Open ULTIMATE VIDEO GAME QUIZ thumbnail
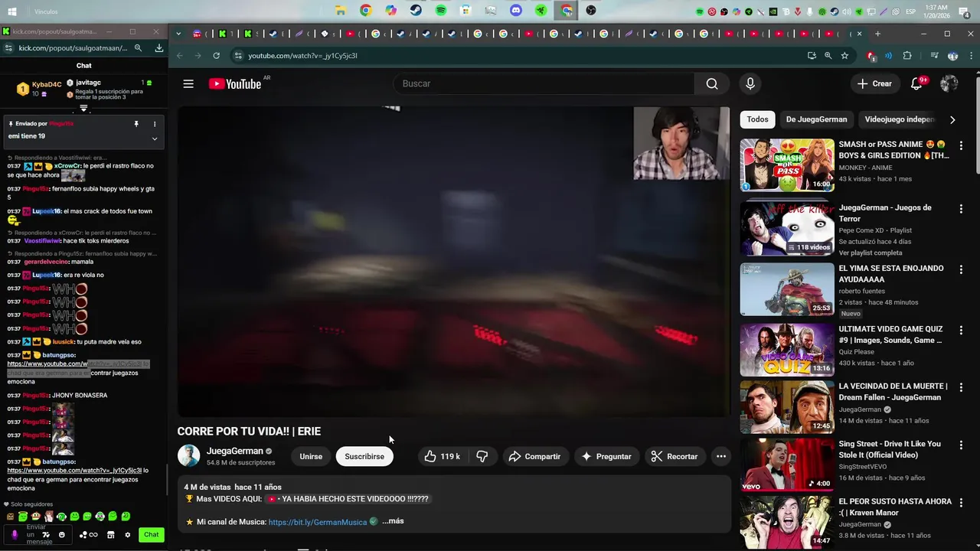Viewport: 980px width, 551px height. (x=787, y=350)
